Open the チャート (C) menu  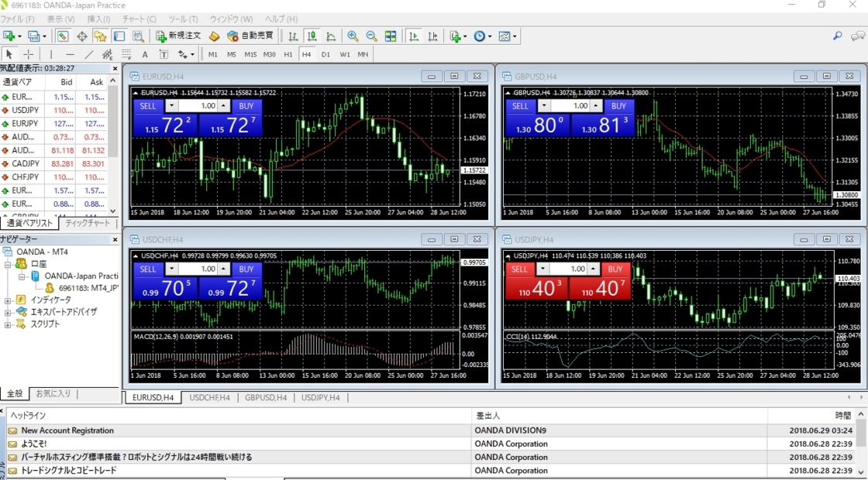tap(139, 19)
